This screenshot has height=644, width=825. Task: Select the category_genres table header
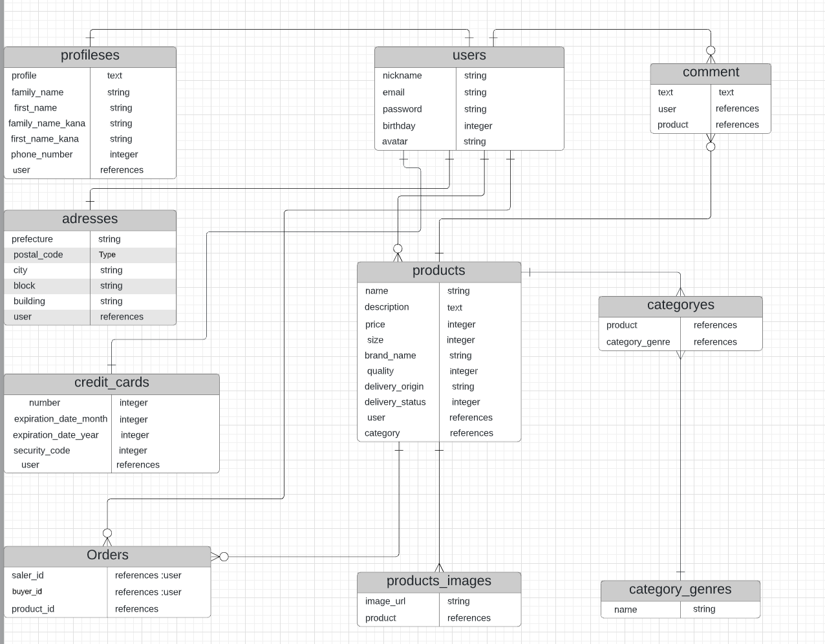[x=680, y=590]
